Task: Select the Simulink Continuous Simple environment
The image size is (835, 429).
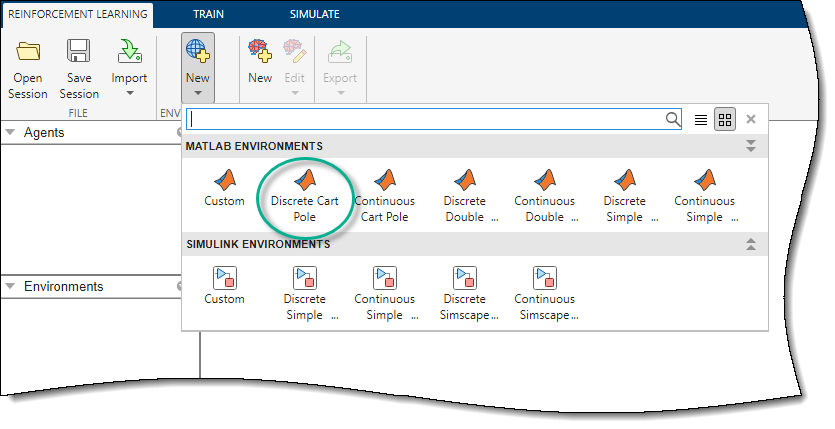Action: click(384, 294)
